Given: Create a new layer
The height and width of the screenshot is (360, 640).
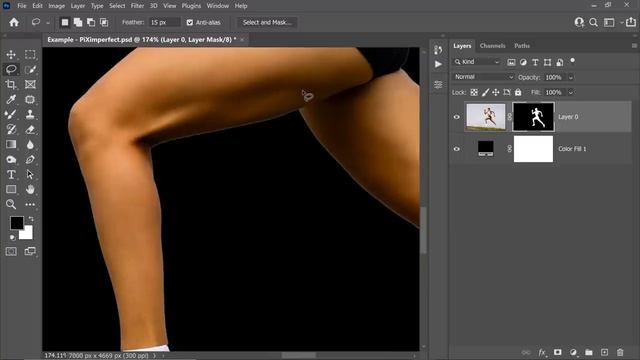Looking at the screenshot, I should pyautogui.click(x=604, y=352).
